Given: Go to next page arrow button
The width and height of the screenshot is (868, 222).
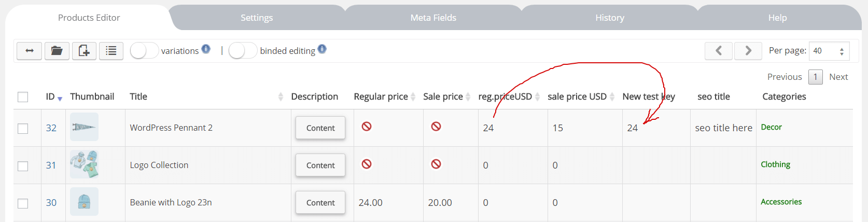Looking at the screenshot, I should [748, 51].
